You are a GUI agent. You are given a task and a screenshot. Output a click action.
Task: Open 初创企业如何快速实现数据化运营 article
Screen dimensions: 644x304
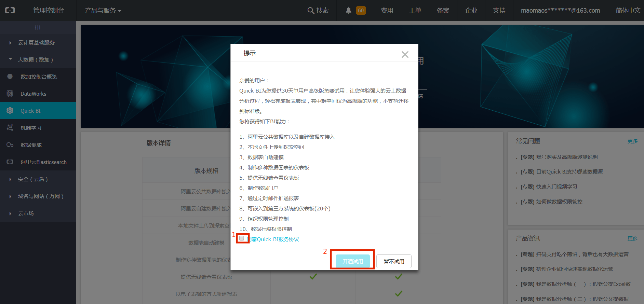(x=567, y=269)
